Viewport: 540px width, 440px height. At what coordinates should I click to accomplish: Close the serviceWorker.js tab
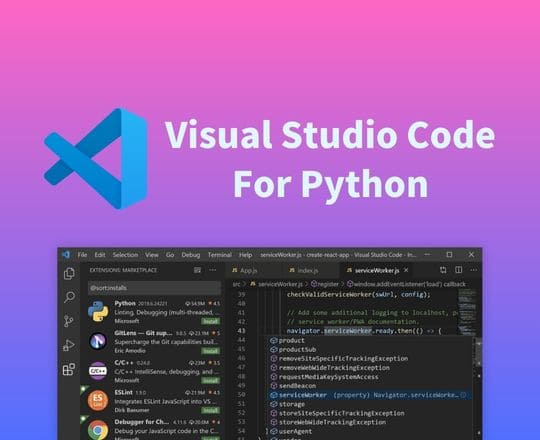(x=406, y=270)
